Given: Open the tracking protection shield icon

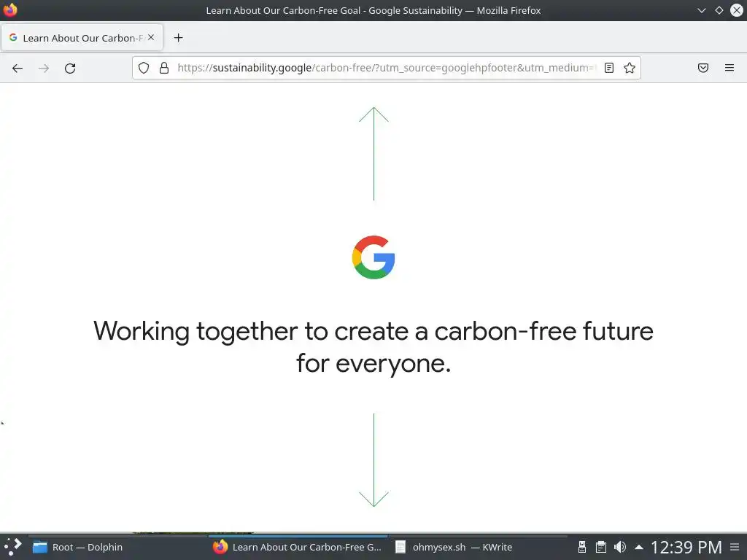Looking at the screenshot, I should (x=144, y=68).
